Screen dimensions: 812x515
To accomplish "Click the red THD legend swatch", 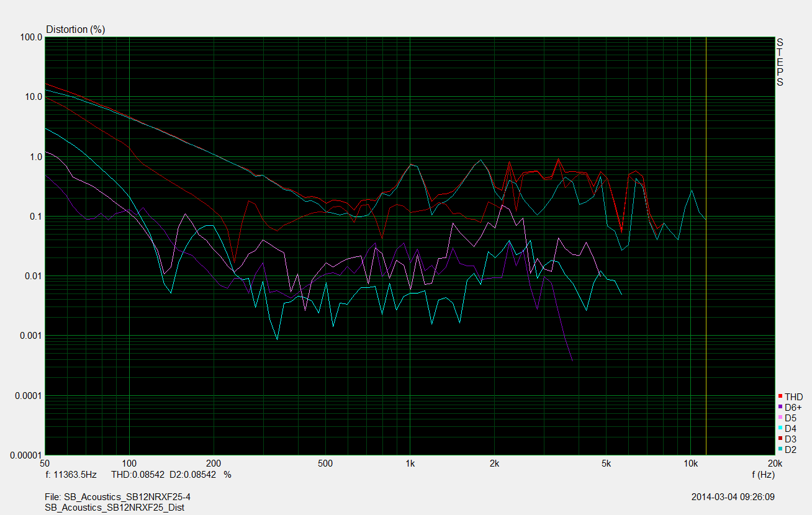I will click(x=780, y=396).
